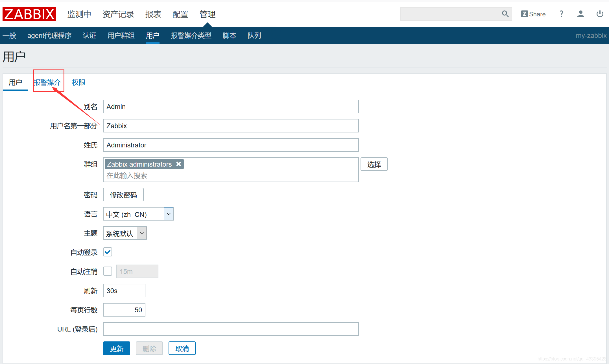
Task: Click the 更新 button
Action: 117,348
